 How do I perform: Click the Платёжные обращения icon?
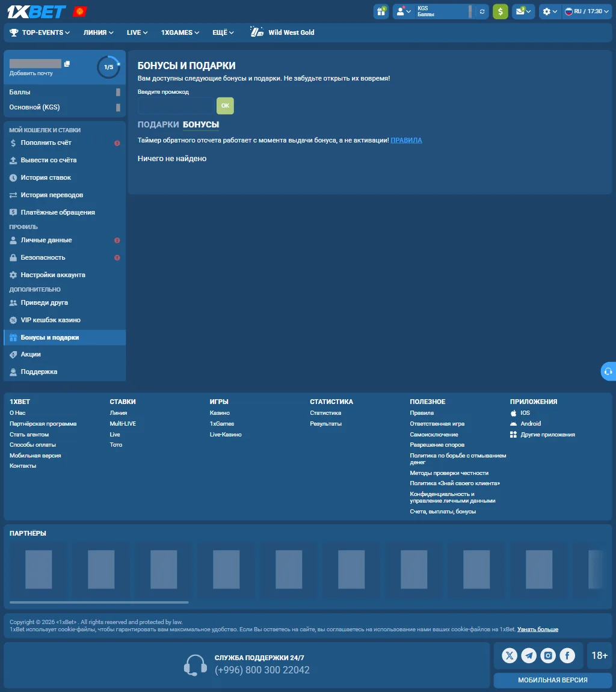13,212
